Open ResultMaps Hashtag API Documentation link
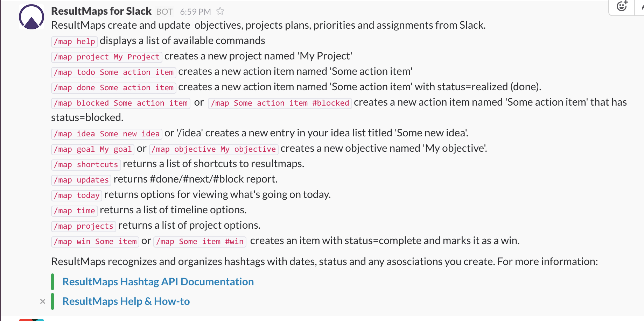Image resolution: width=644 pixels, height=321 pixels. 158,282
